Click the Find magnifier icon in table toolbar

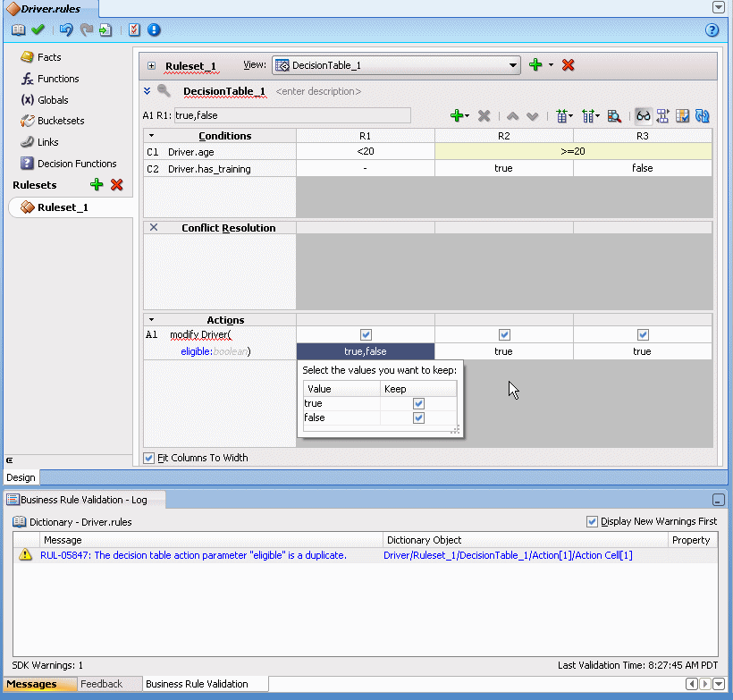click(614, 116)
